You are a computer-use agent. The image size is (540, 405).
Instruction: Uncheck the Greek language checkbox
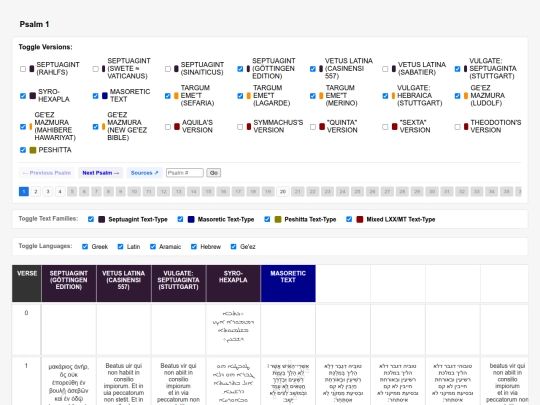coord(85,247)
